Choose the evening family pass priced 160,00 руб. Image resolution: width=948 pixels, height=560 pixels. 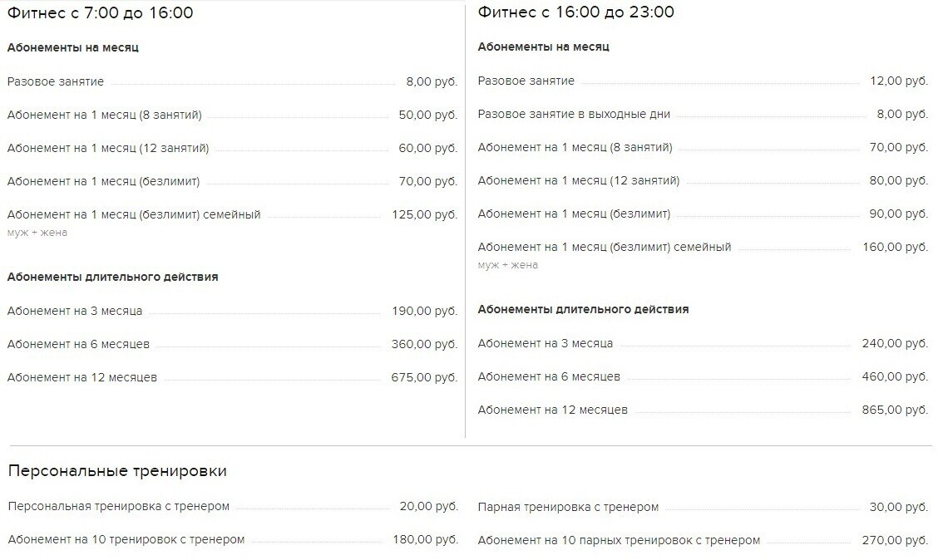click(605, 247)
